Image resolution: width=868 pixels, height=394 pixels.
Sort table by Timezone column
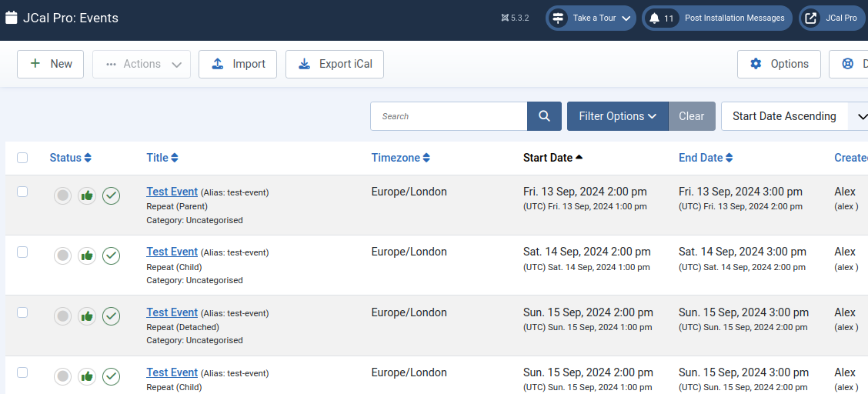pyautogui.click(x=401, y=158)
